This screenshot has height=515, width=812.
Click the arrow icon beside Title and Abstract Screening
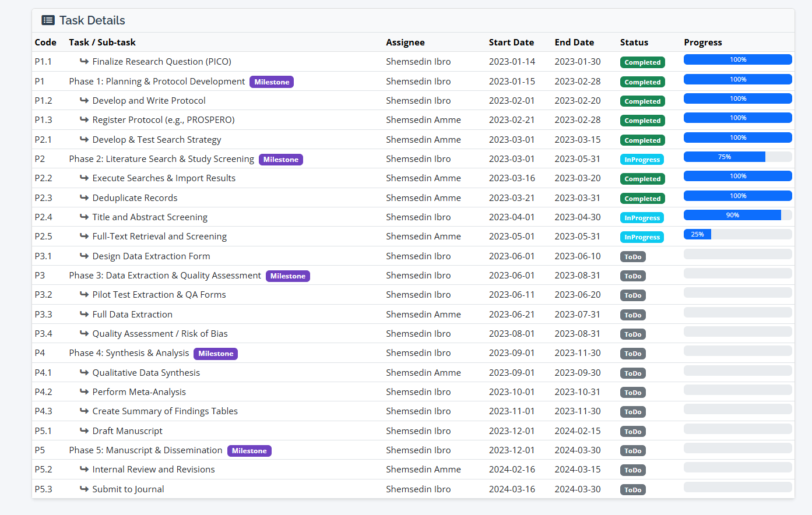tap(84, 217)
